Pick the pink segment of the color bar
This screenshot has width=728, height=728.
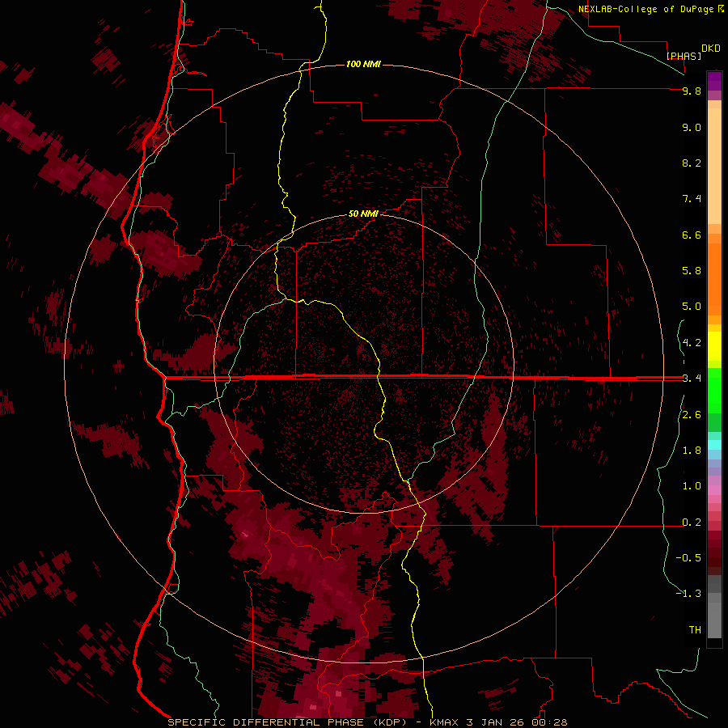714,490
